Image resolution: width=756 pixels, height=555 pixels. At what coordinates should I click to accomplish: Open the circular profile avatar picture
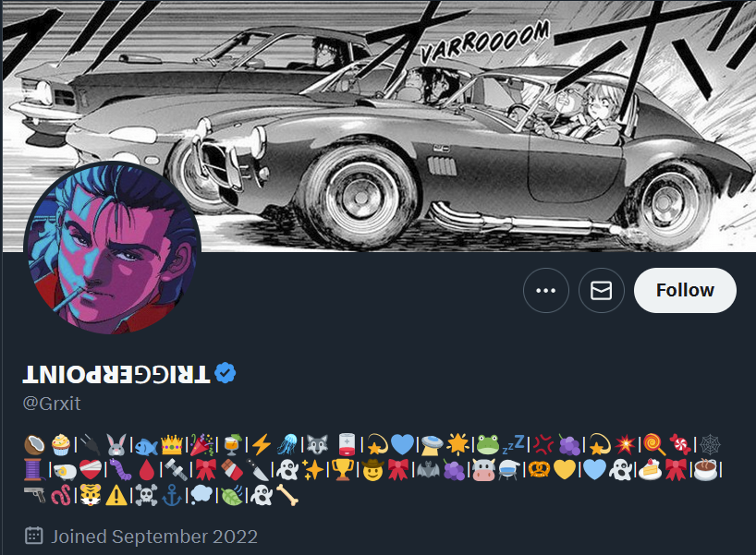coord(113,248)
